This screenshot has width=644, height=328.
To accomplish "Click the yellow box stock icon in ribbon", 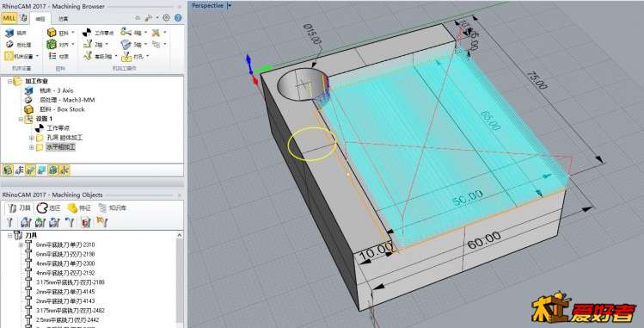I will click(x=52, y=33).
